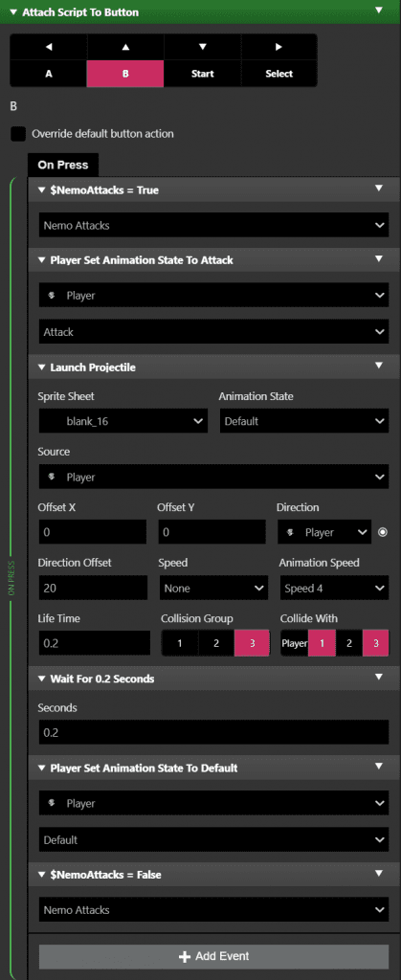This screenshot has height=980, width=401.
Task: Click the Add Event button
Action: (213, 956)
